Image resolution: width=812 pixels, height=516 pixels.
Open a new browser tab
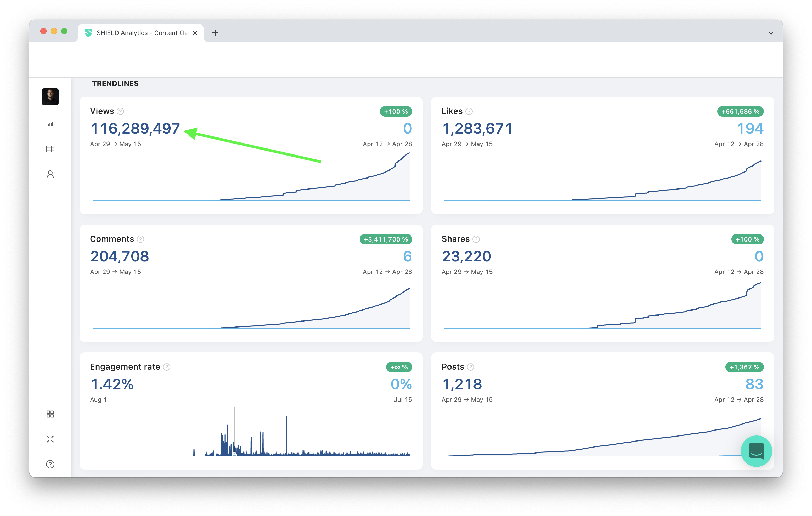(215, 33)
